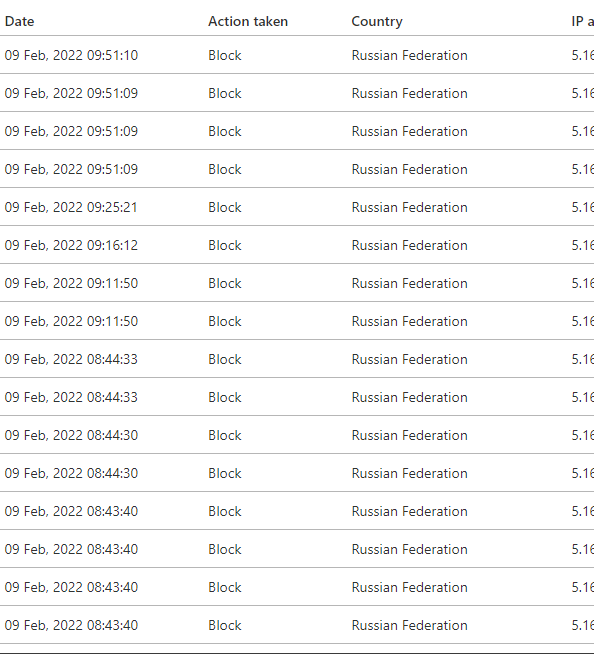This screenshot has width=594, height=654.
Task: Click Block in the 09:16:12 row
Action: tap(224, 245)
